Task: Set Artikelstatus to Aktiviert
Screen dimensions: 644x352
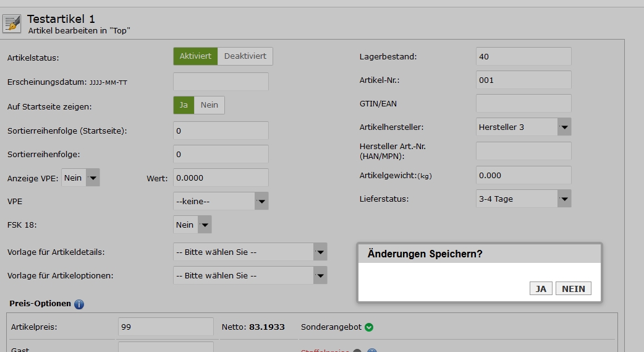Action: point(195,56)
